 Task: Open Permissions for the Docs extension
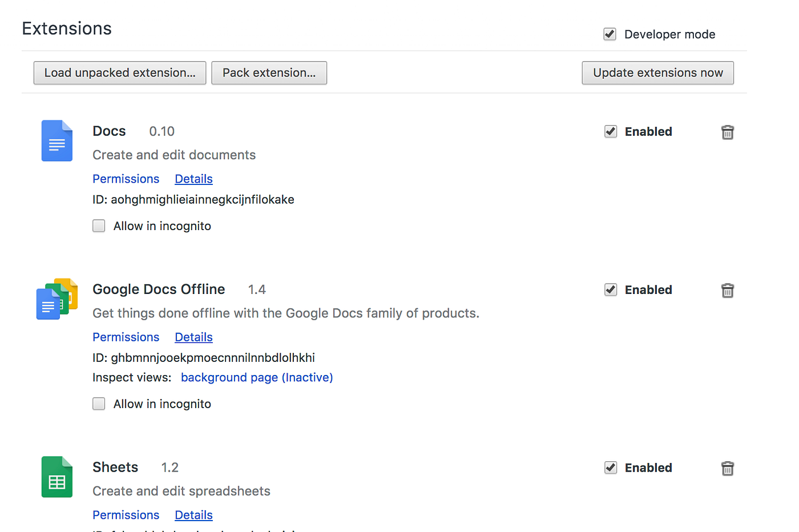click(x=126, y=179)
